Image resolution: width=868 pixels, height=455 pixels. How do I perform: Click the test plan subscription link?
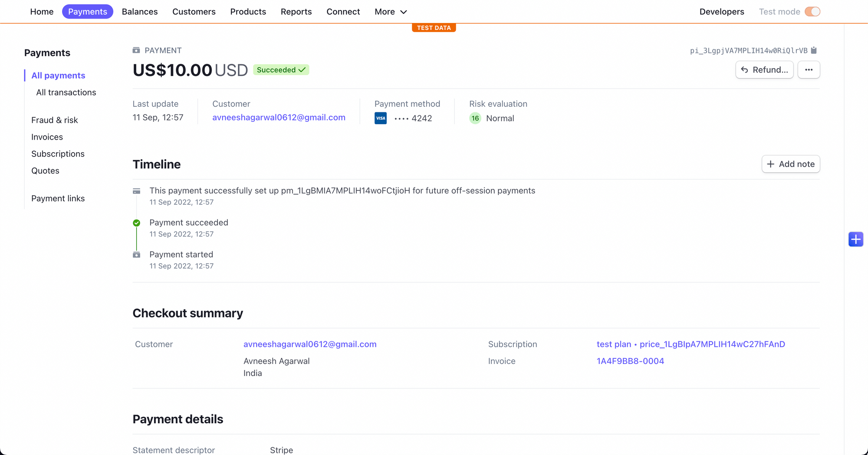pyautogui.click(x=614, y=344)
